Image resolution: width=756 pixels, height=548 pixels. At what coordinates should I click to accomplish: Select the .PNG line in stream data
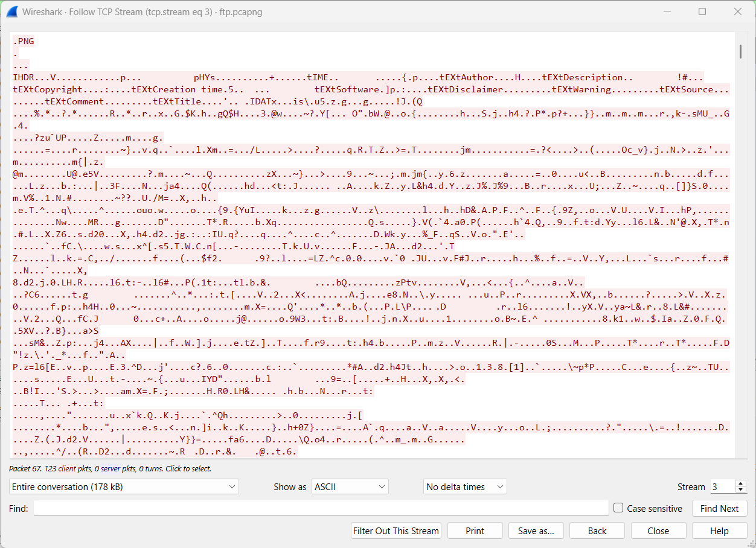[24, 41]
